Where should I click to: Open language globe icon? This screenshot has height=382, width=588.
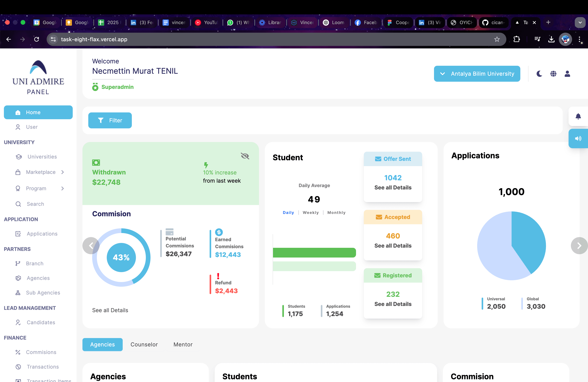pos(553,74)
